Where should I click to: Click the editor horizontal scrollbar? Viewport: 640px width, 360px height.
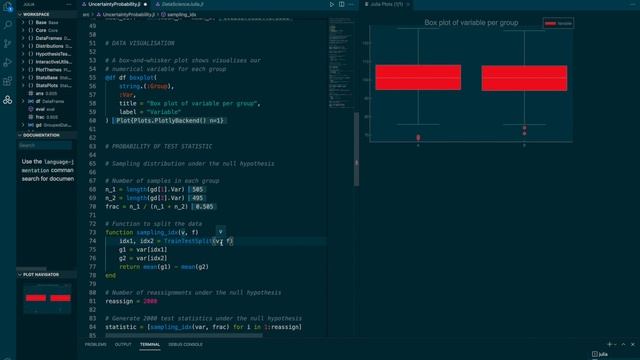[x=184, y=336]
